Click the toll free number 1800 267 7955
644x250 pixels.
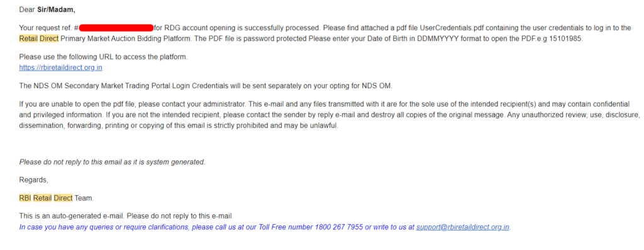click(x=339, y=227)
